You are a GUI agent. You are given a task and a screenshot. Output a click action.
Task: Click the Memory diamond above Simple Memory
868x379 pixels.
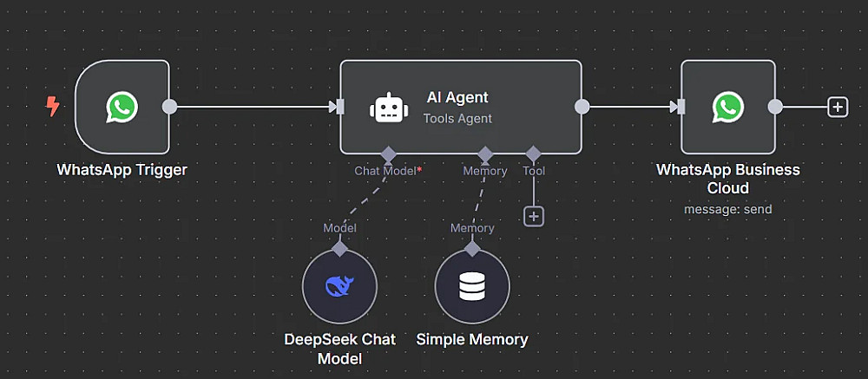coord(472,248)
